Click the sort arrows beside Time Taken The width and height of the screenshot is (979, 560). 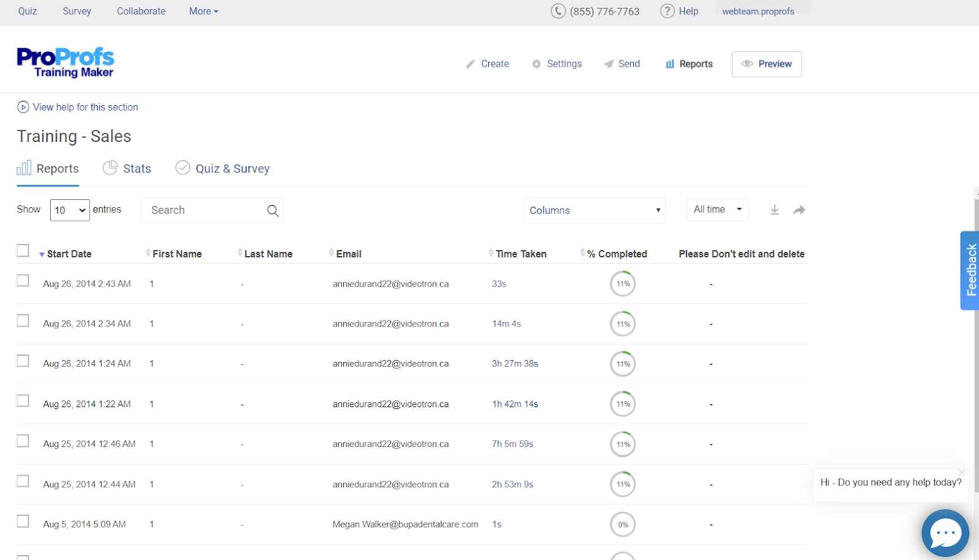click(x=491, y=252)
